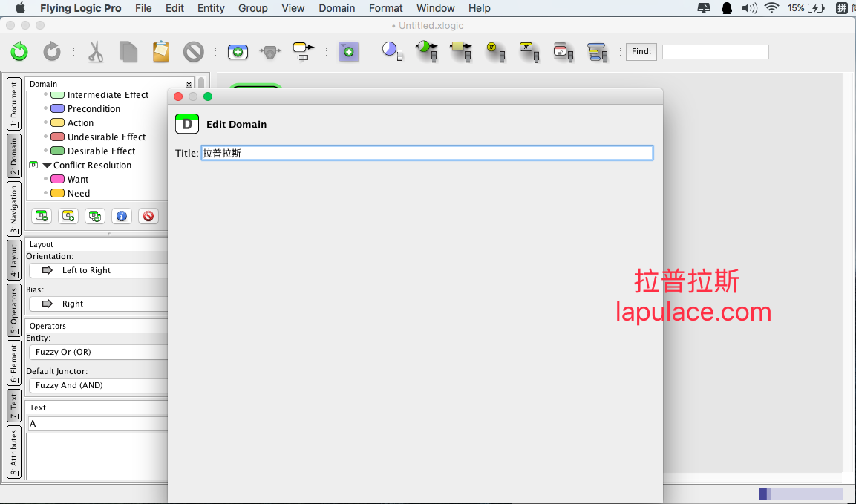
Task: Toggle the stacked layers toolbar icon
Action: click(x=597, y=52)
